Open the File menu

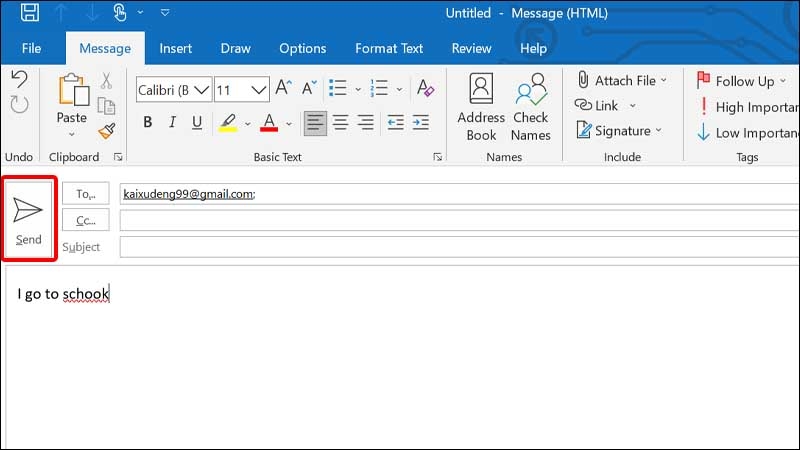tap(31, 48)
